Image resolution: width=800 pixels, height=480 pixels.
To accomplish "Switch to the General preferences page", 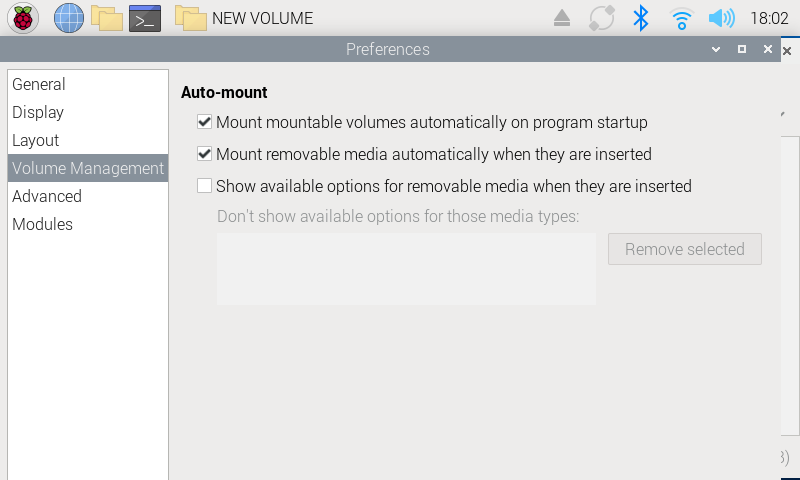I will (39, 85).
